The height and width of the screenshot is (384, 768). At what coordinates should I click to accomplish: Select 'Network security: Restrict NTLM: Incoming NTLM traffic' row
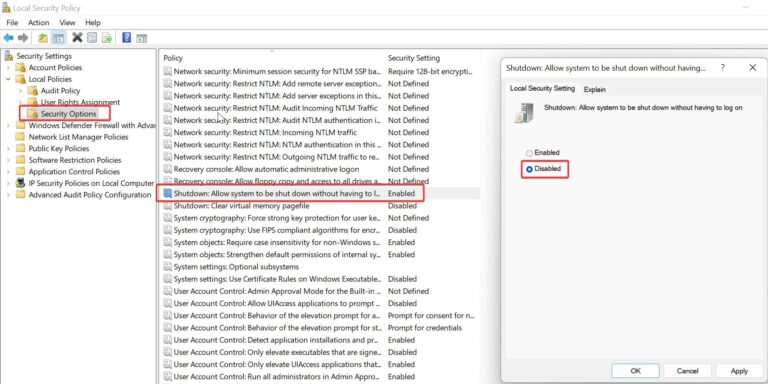click(320, 132)
